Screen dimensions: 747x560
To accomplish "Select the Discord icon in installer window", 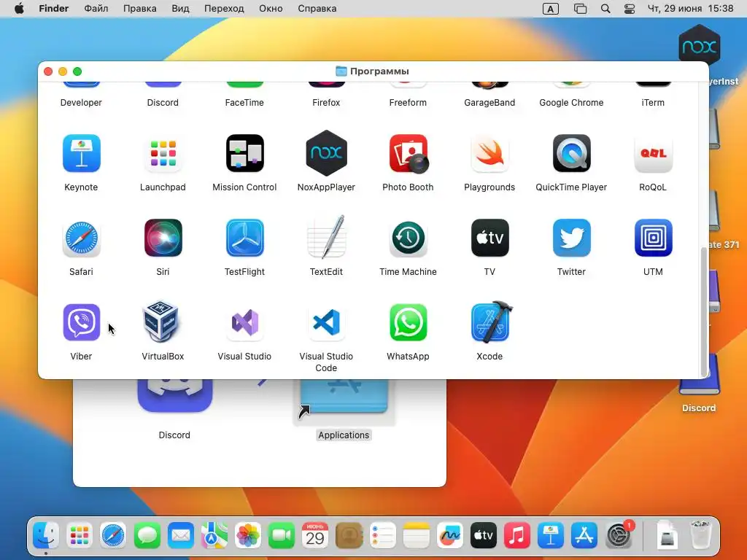I will [x=175, y=395].
